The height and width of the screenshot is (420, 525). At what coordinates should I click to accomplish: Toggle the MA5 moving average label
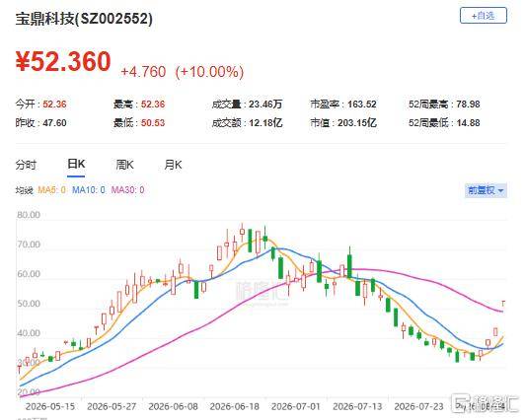click(51, 190)
